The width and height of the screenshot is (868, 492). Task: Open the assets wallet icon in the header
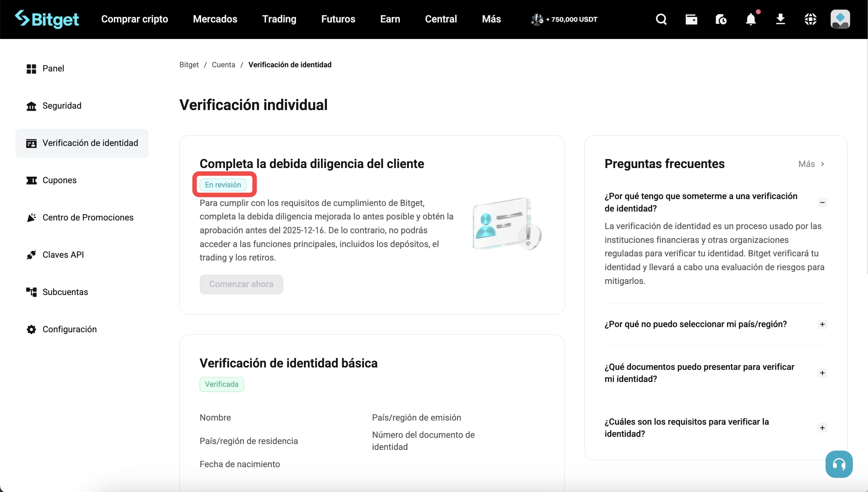point(691,19)
